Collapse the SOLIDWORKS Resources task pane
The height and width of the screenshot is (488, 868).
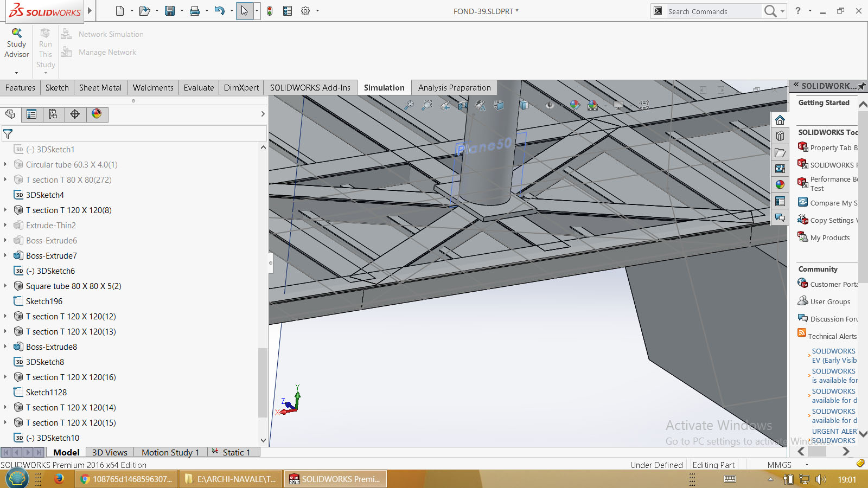pyautogui.click(x=796, y=86)
